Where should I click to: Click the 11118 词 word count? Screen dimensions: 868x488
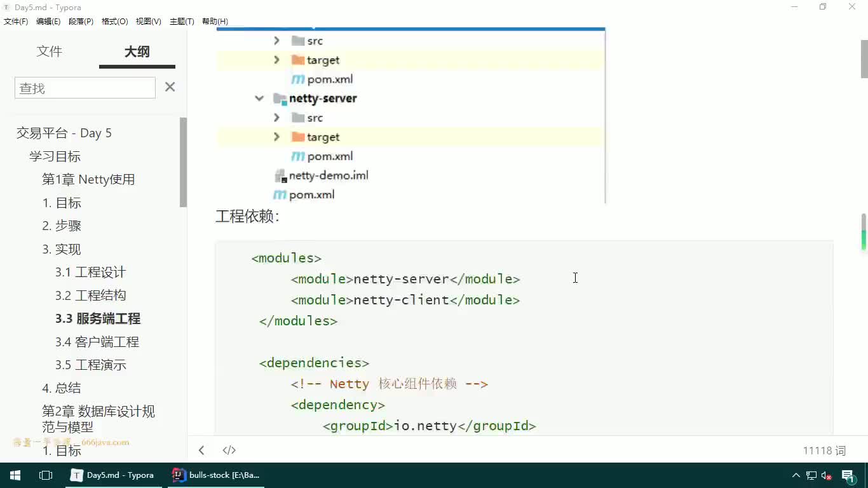(x=824, y=451)
